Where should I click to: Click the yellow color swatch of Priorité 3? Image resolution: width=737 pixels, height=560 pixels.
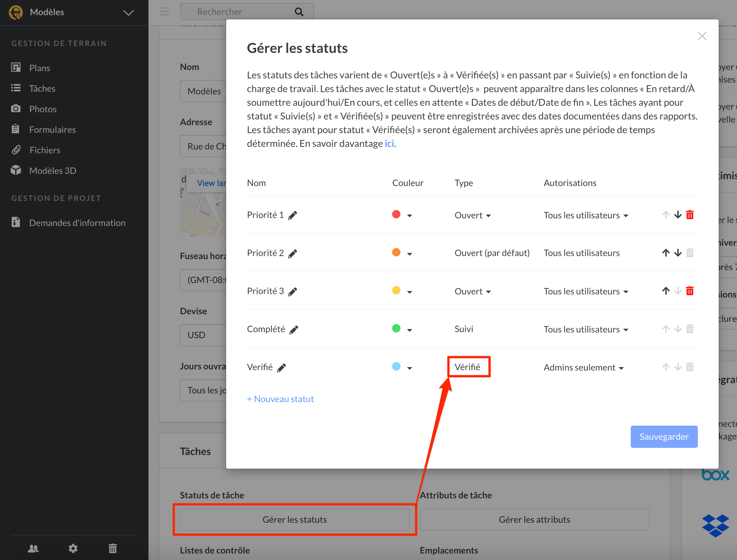click(396, 290)
